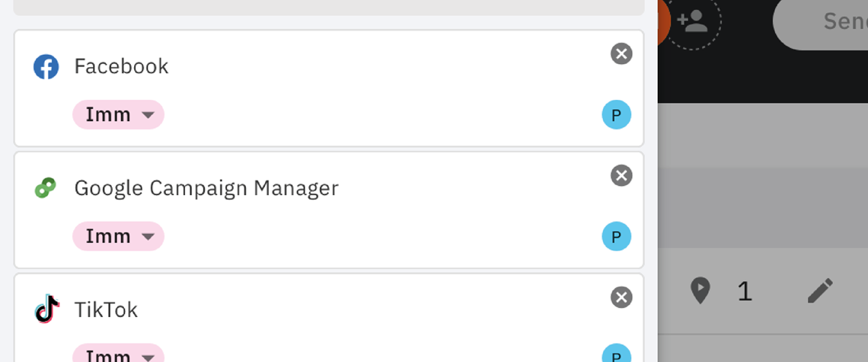The image size is (868, 362).
Task: Click the Send button
Action: pyautogui.click(x=820, y=22)
